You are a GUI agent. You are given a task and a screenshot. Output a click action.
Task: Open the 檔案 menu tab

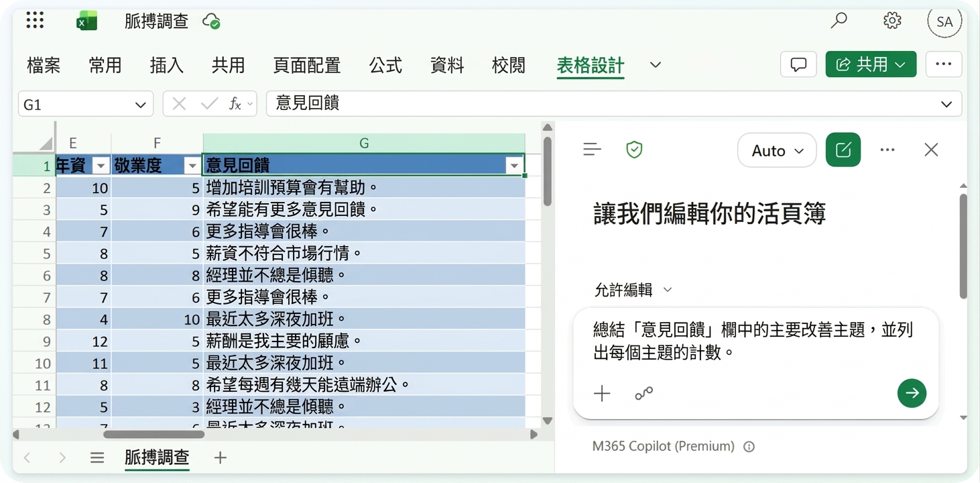(x=44, y=65)
